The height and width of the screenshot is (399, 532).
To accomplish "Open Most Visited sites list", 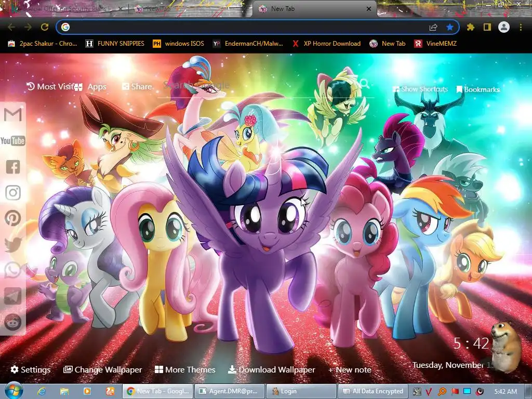I will pos(51,87).
